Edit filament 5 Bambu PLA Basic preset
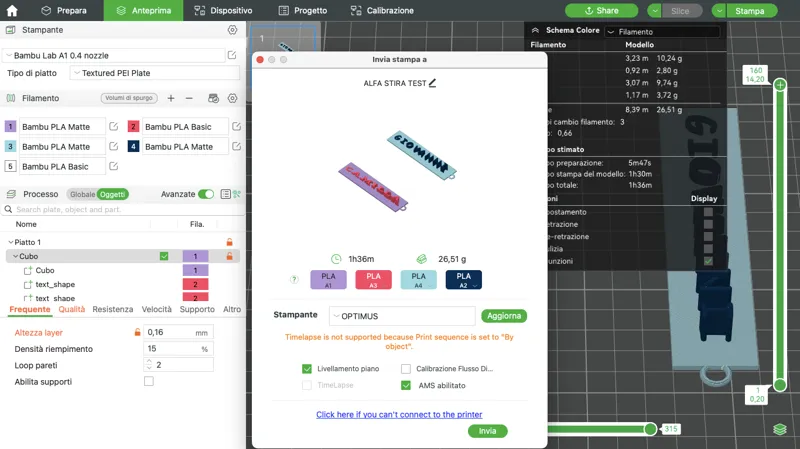 click(113, 166)
